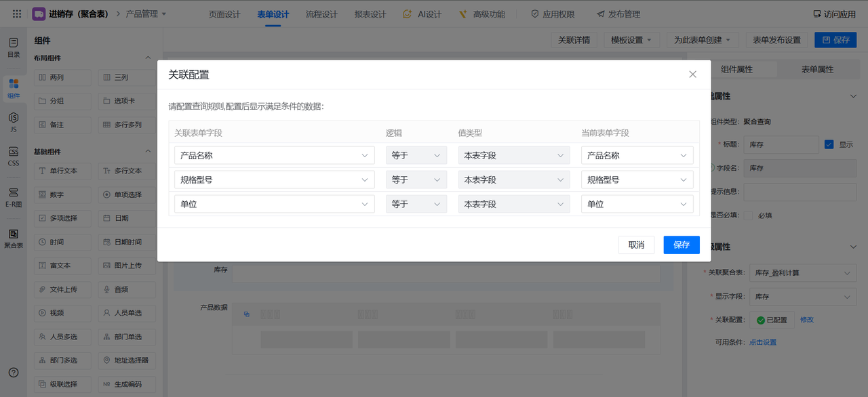The height and width of the screenshot is (397, 868).
Task: Toggle the 显示 title checkbox
Action: pyautogui.click(x=829, y=144)
